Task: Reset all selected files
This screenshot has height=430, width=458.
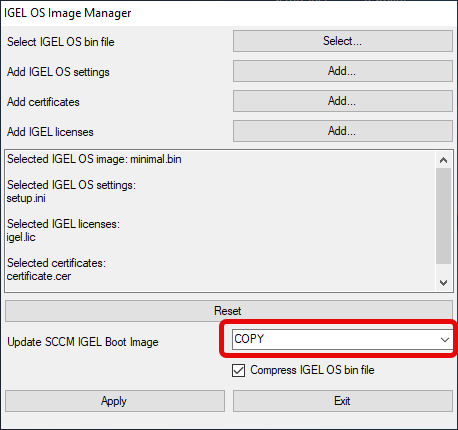Action: [229, 311]
